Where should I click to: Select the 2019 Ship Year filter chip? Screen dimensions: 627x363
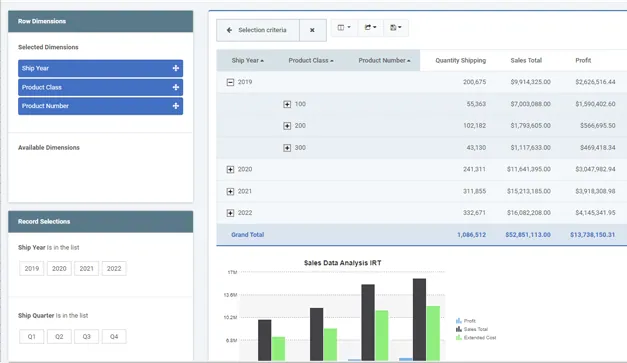(x=32, y=269)
